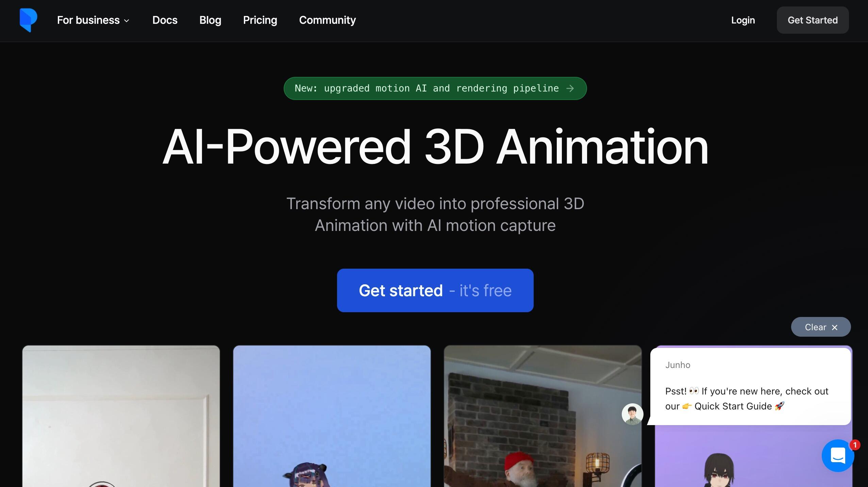Click the Get Started button in header
The height and width of the screenshot is (487, 868).
click(813, 20)
